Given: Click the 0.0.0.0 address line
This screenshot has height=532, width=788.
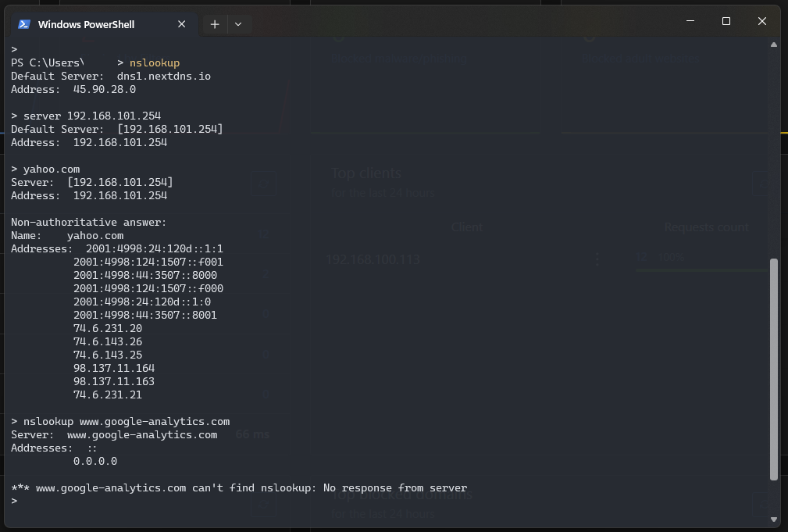Looking at the screenshot, I should (95, 461).
